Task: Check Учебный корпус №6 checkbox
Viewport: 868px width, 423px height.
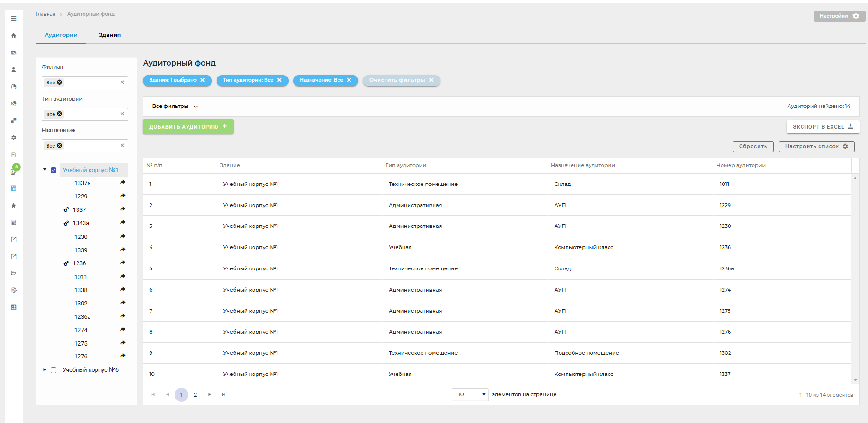Action: 54,370
